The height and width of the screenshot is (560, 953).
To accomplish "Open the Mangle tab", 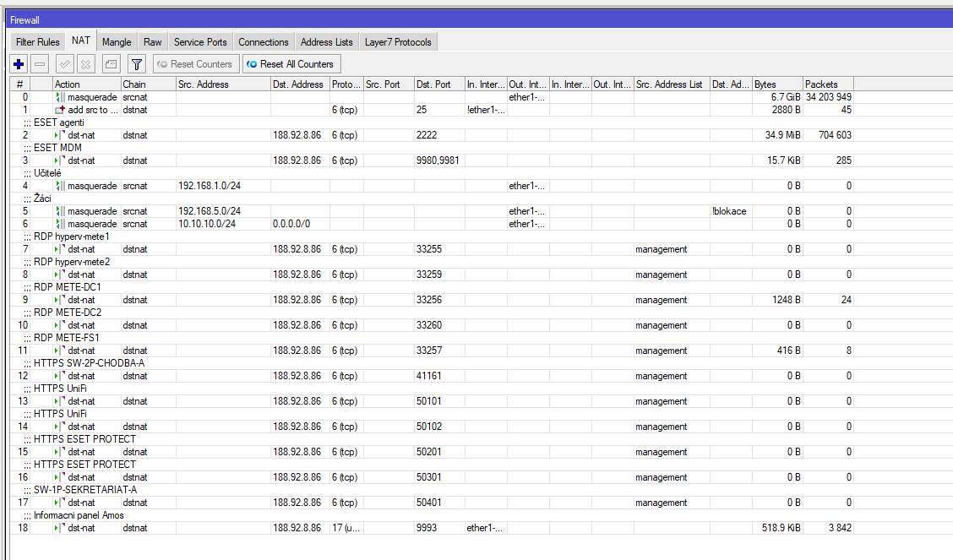I will tap(117, 41).
